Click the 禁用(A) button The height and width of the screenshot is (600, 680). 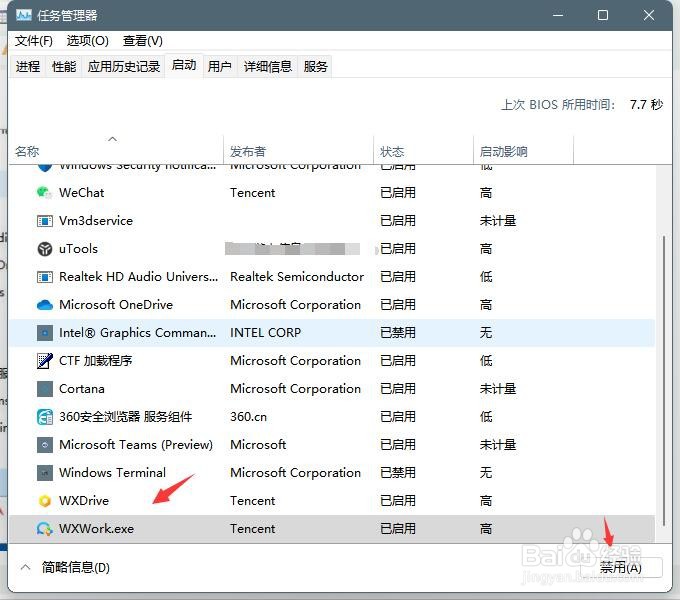click(x=621, y=567)
